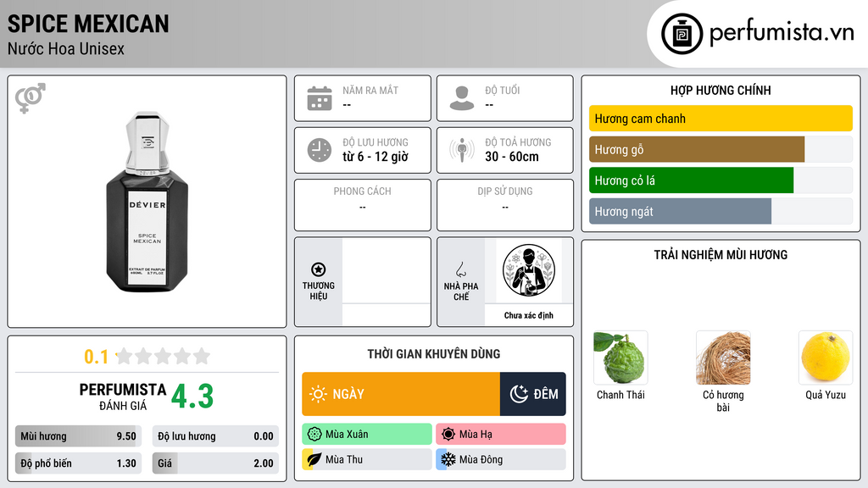
Task: Click the Cỏ hương bài ingredient image
Action: (723, 358)
